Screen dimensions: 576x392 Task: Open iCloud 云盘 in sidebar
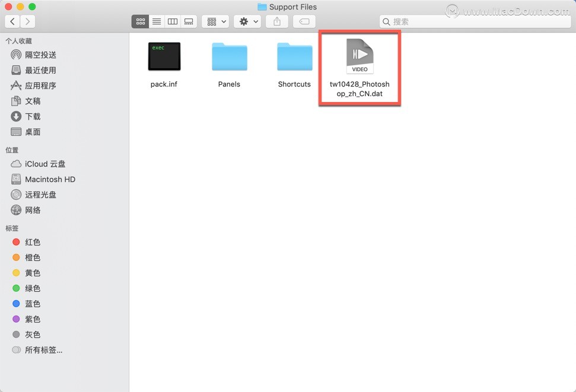pyautogui.click(x=45, y=164)
